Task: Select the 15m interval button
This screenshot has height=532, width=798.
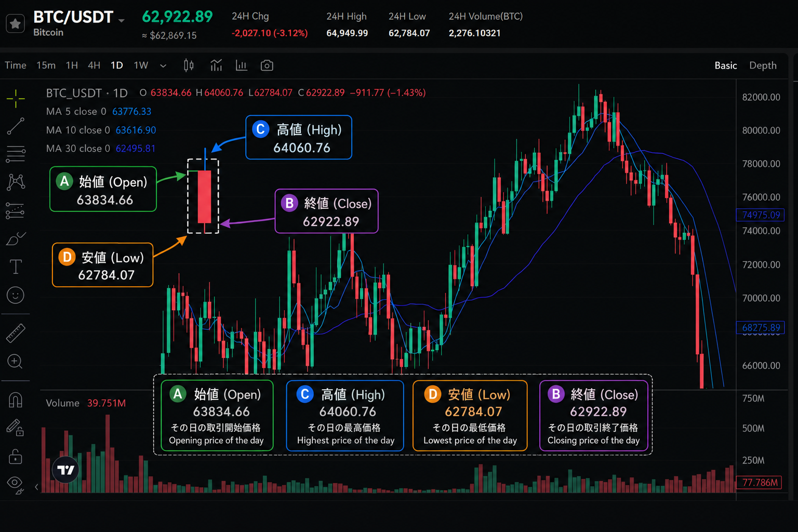Action: [x=46, y=65]
